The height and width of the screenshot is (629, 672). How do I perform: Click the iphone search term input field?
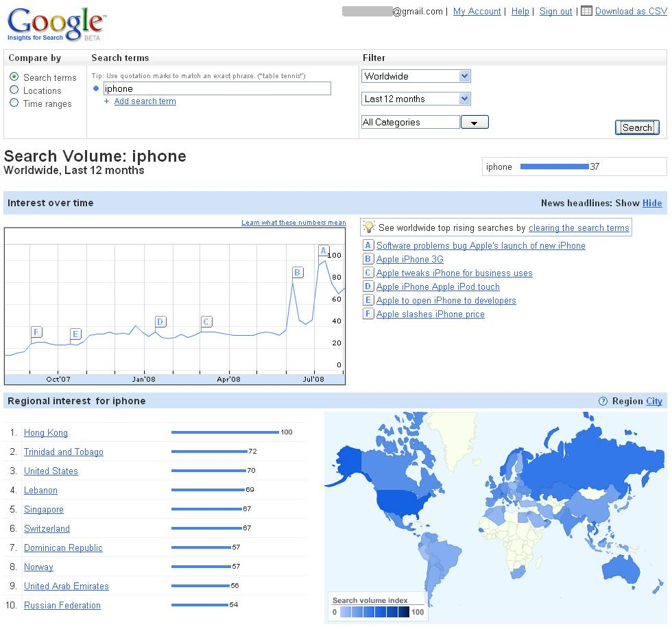[217, 88]
